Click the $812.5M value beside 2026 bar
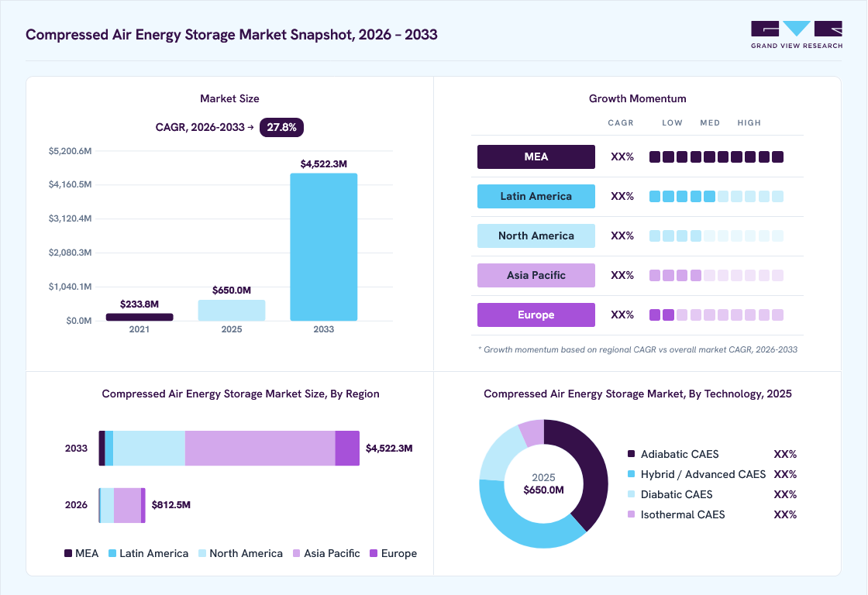 (171, 505)
